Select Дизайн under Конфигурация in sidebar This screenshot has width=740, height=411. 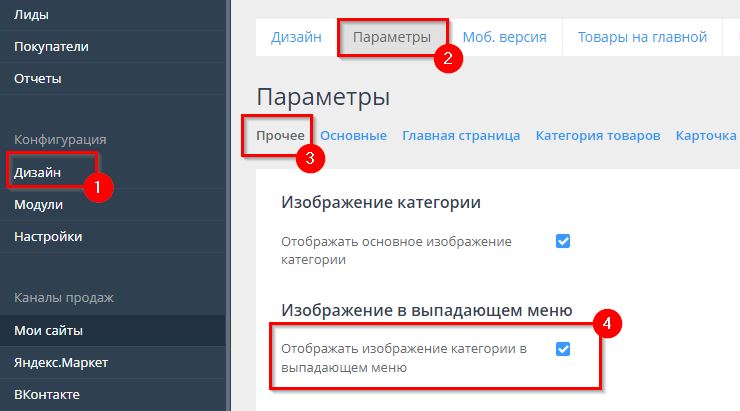37,173
